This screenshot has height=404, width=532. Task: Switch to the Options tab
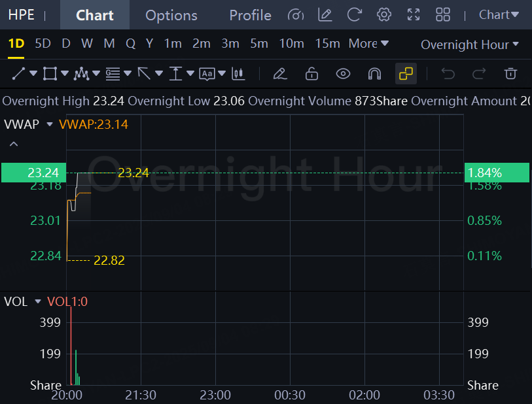coord(171,15)
